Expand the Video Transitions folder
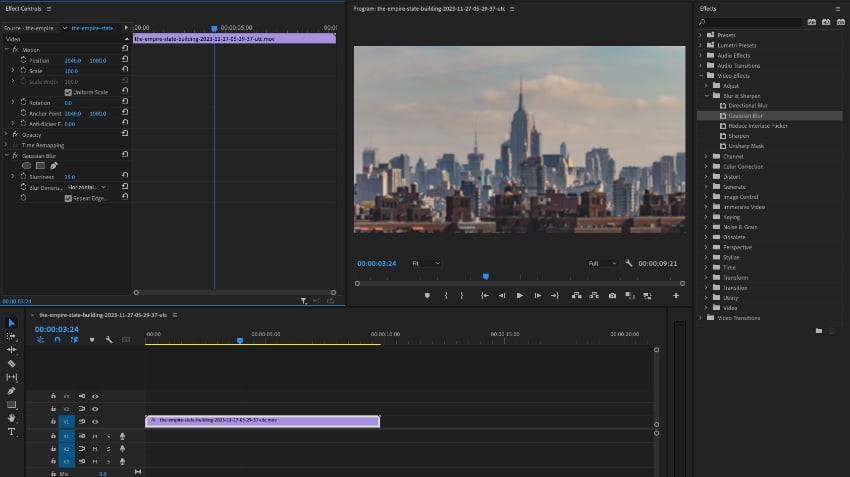850x477 pixels. tap(700, 318)
